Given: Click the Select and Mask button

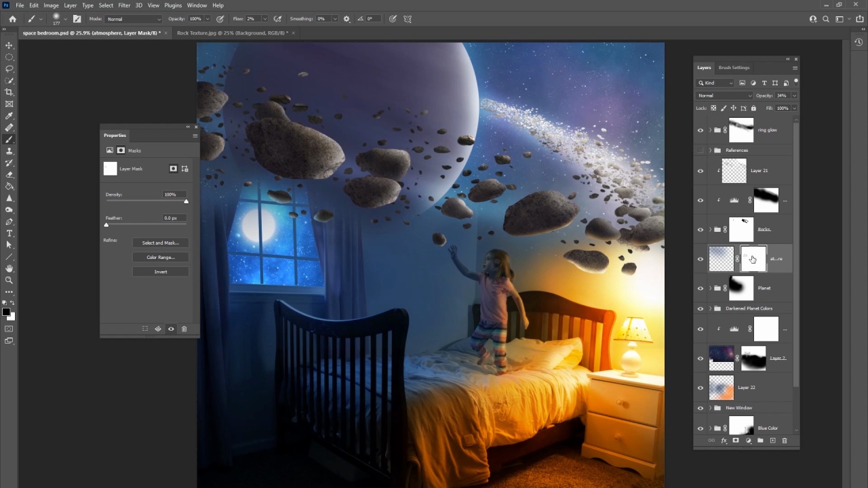Looking at the screenshot, I should (x=160, y=243).
